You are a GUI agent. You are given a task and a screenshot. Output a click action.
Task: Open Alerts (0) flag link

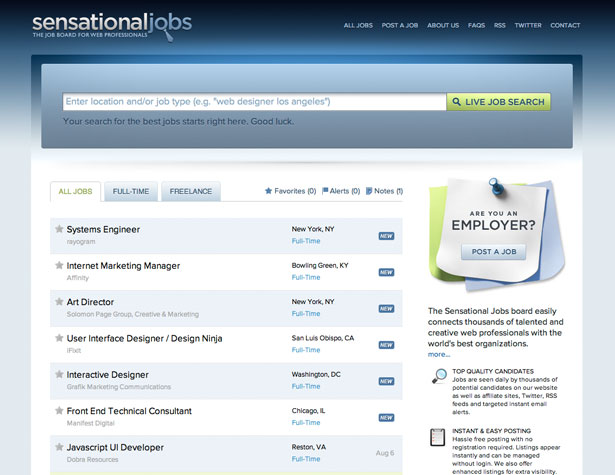click(x=341, y=191)
